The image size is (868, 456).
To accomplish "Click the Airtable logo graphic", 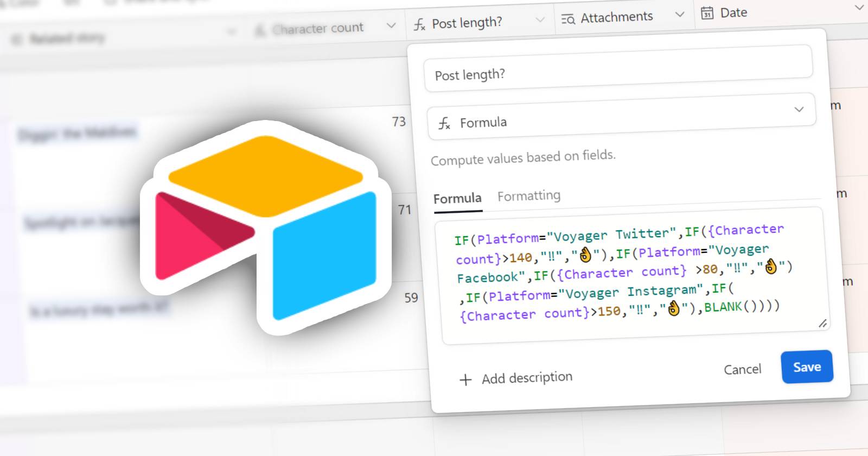I will click(x=266, y=227).
